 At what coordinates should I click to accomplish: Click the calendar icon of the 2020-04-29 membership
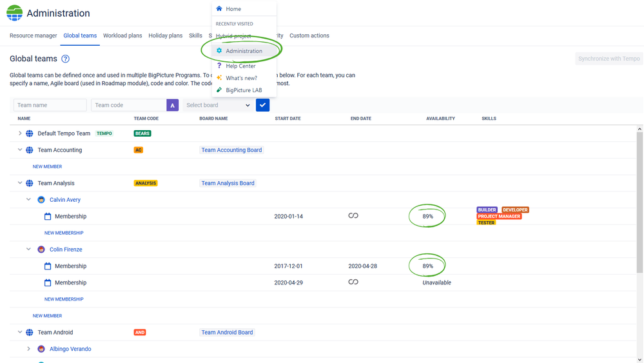coord(48,282)
